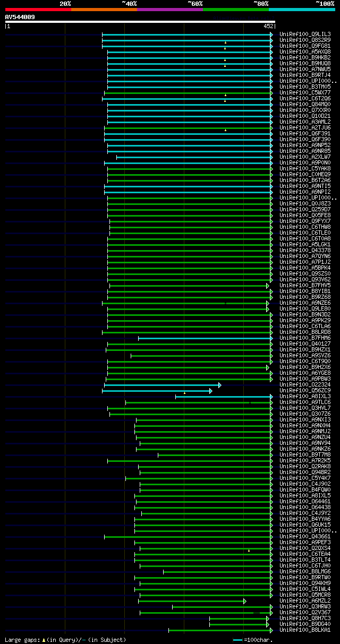The width and height of the screenshot is (340, 644).
Task: Click the cyan alignment bar for UniRef100_O22324
Action: pyautogui.click(x=163, y=385)
